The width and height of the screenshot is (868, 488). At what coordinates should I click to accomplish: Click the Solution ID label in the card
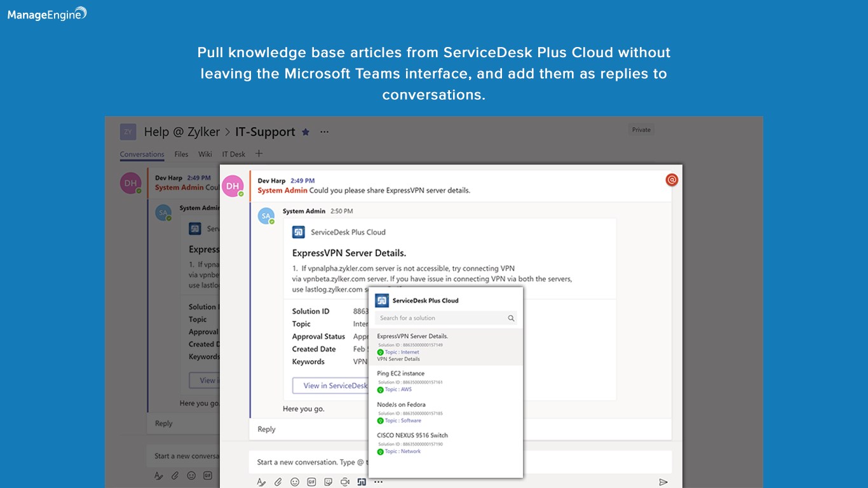(x=311, y=311)
